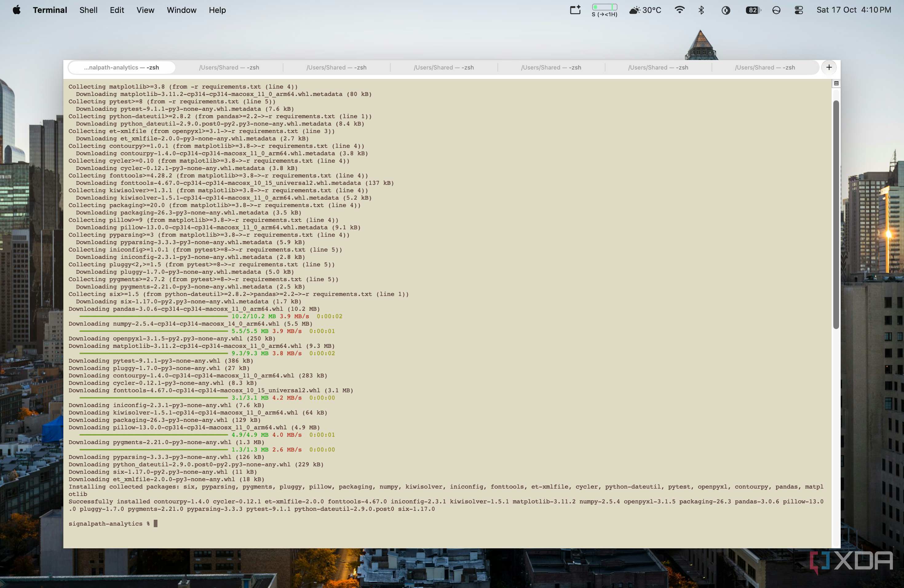Open the Shell menu

[89, 10]
